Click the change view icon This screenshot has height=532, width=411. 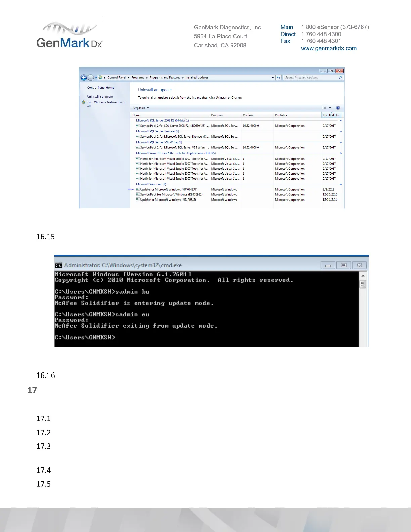(324, 108)
